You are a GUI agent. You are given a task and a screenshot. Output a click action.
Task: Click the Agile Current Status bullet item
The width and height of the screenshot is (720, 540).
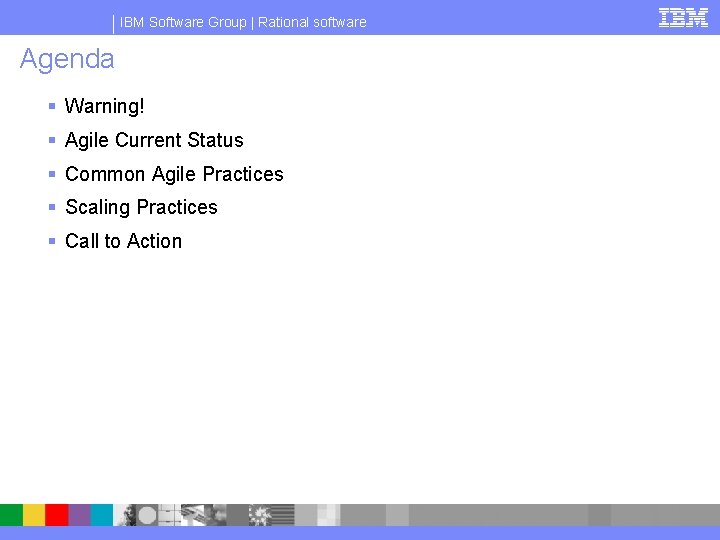tap(154, 140)
